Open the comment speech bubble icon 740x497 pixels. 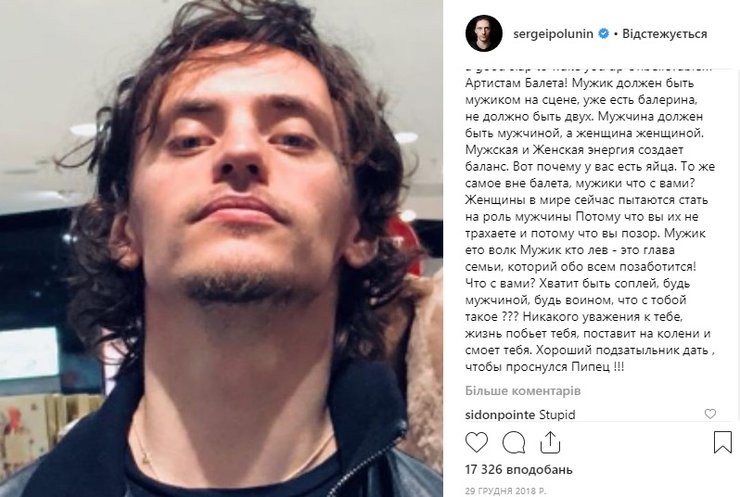513,443
